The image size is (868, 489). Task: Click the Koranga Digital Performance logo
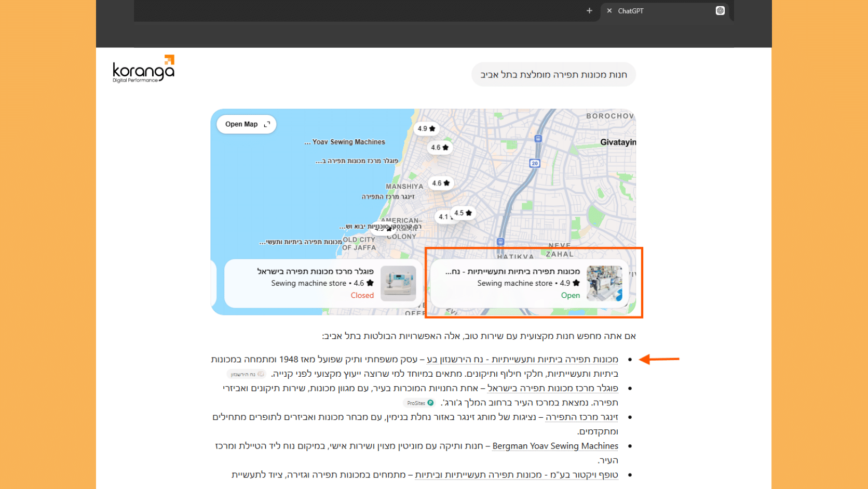point(144,69)
